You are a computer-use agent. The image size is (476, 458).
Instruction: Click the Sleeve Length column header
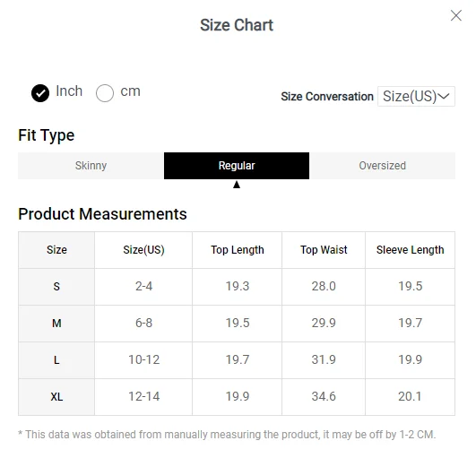click(x=411, y=250)
